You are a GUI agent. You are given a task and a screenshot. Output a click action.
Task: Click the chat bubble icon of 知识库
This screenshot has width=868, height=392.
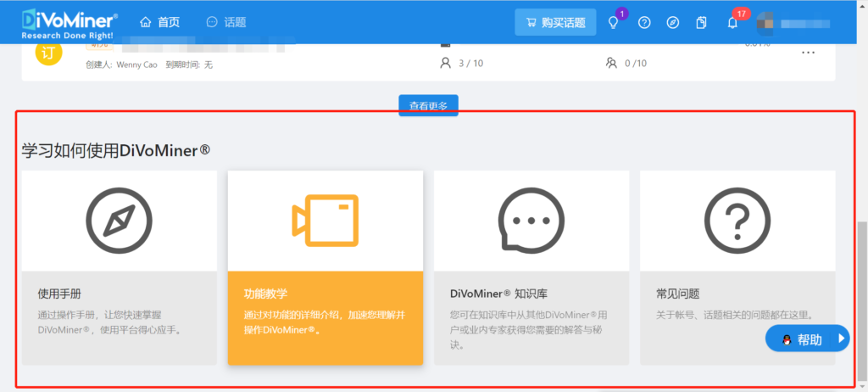(531, 221)
